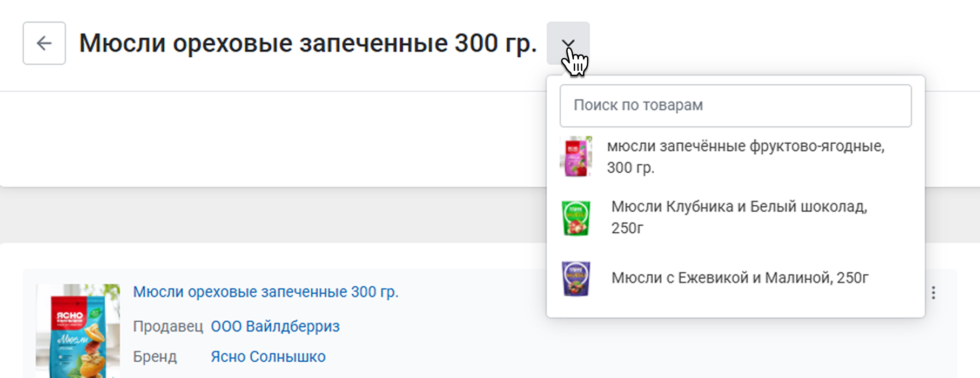Click the 'Поиск по товарам' search field
The image size is (980, 378).
pos(735,105)
